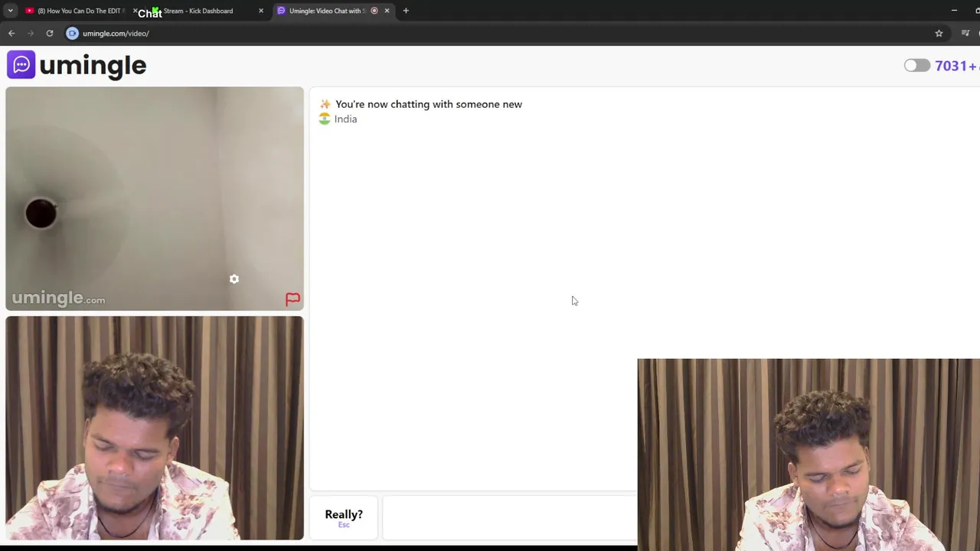
Task: Click the camera site-info icon in address bar
Action: tap(72, 33)
